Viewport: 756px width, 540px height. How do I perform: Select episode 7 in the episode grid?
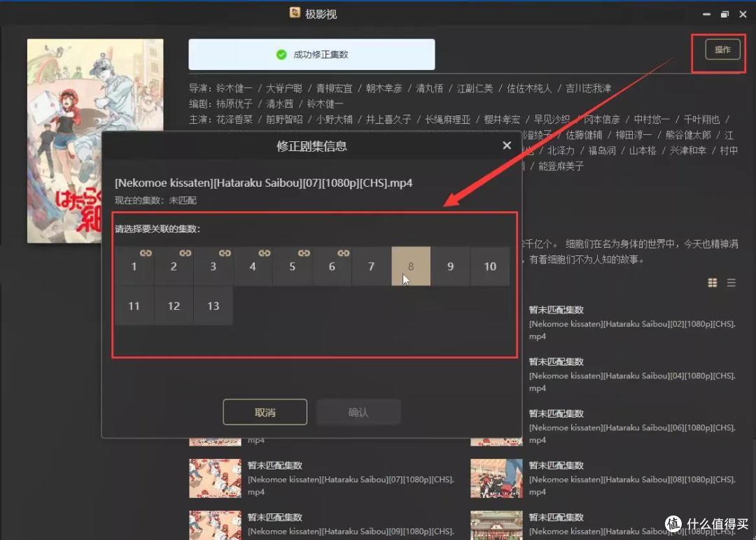372,267
